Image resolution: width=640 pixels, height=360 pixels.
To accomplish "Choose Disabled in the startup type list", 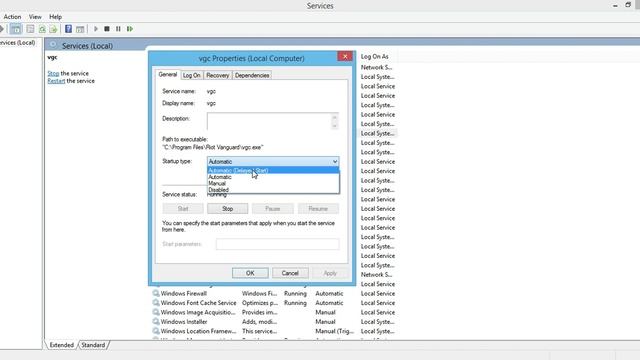I will [x=273, y=190].
